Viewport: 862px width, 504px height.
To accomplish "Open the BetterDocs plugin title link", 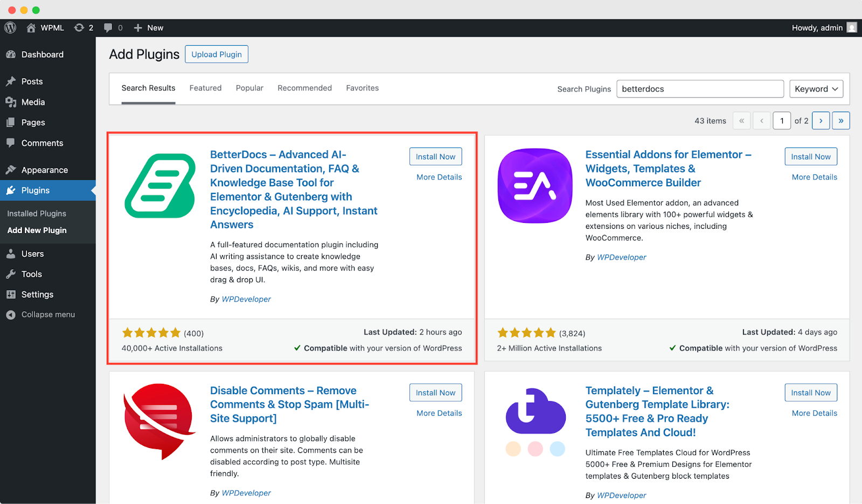I will [x=294, y=190].
